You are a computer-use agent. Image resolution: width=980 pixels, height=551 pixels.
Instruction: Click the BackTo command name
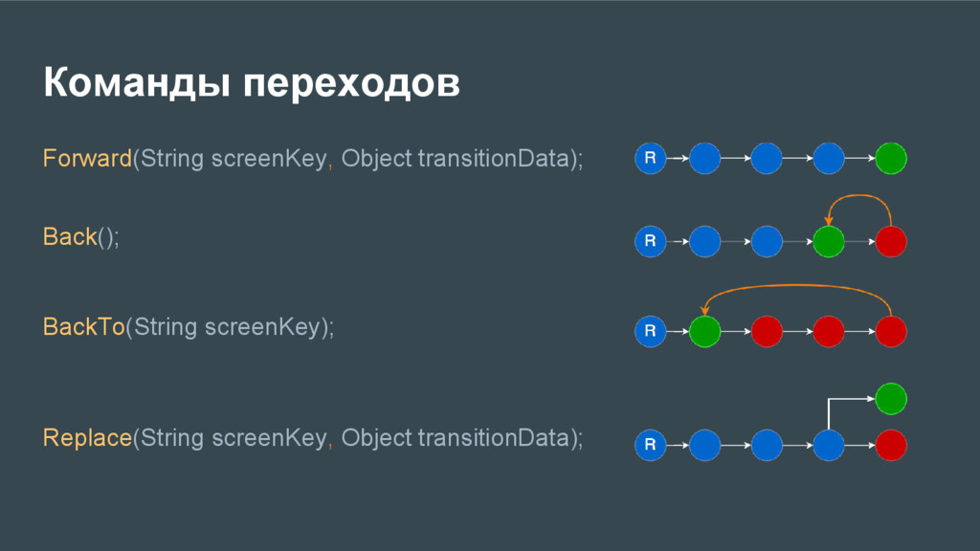[x=84, y=327]
